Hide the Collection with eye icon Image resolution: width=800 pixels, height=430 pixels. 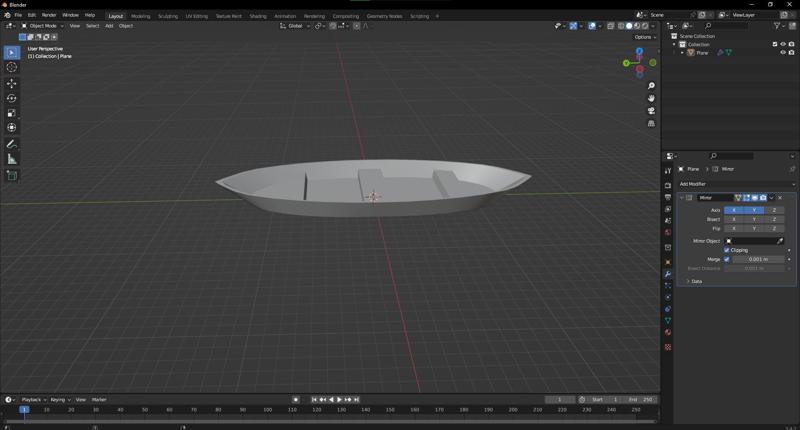pos(783,44)
